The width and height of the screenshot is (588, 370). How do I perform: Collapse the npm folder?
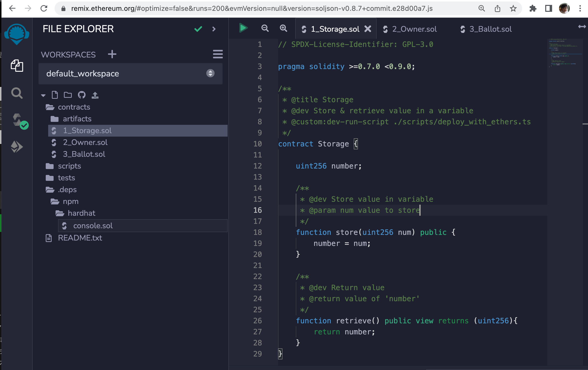(64, 201)
